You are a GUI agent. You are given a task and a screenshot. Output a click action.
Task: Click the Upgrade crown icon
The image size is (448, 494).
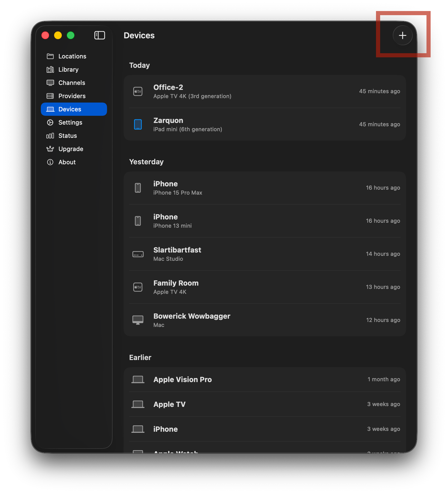pos(50,149)
